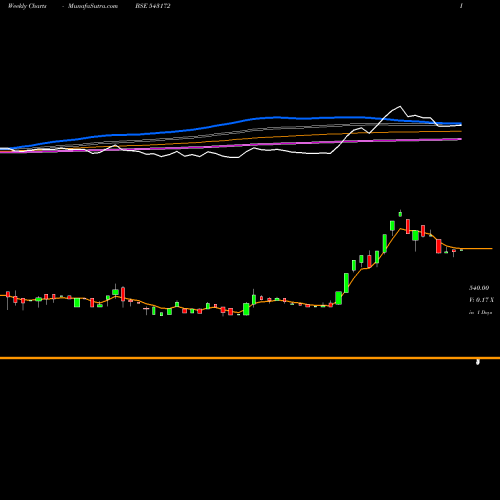Click the "BSE 543172" symbol label

pyautogui.click(x=153, y=6)
